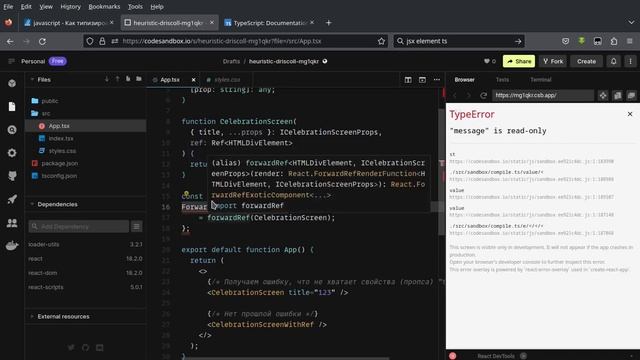Viewport: 640px width, 360px height.
Task: Open Docker server sidebar icon
Action: pos(12,245)
